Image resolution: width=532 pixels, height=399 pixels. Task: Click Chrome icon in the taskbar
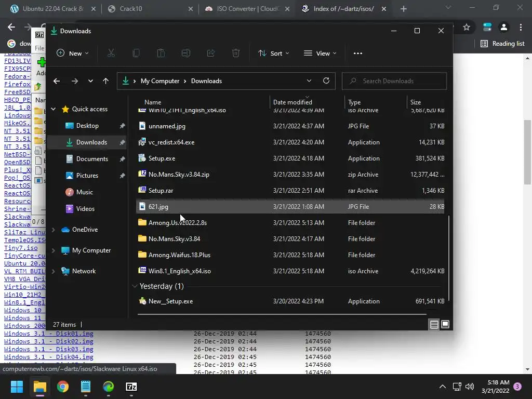[63, 387]
